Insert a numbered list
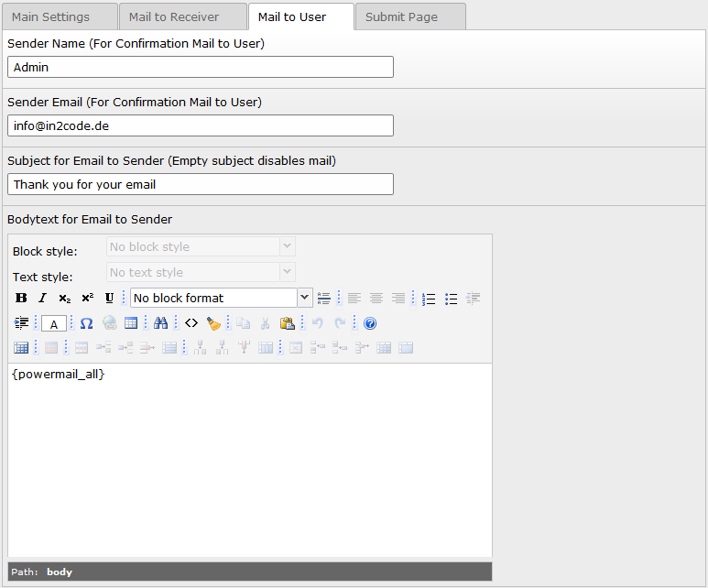708x588 pixels. pos(429,299)
